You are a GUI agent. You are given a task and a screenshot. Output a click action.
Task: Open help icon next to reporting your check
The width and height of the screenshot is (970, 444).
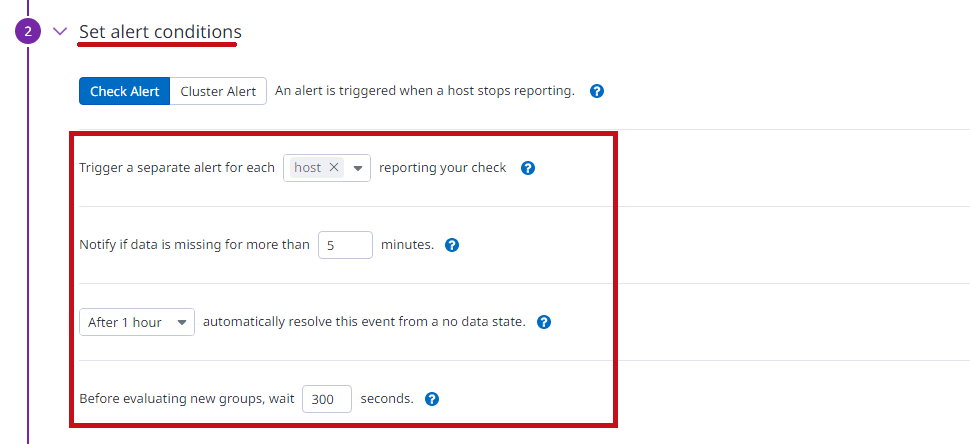[x=528, y=168]
